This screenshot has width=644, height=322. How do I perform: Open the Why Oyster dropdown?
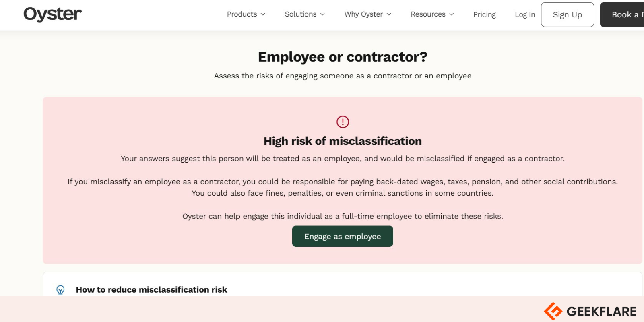click(x=367, y=14)
